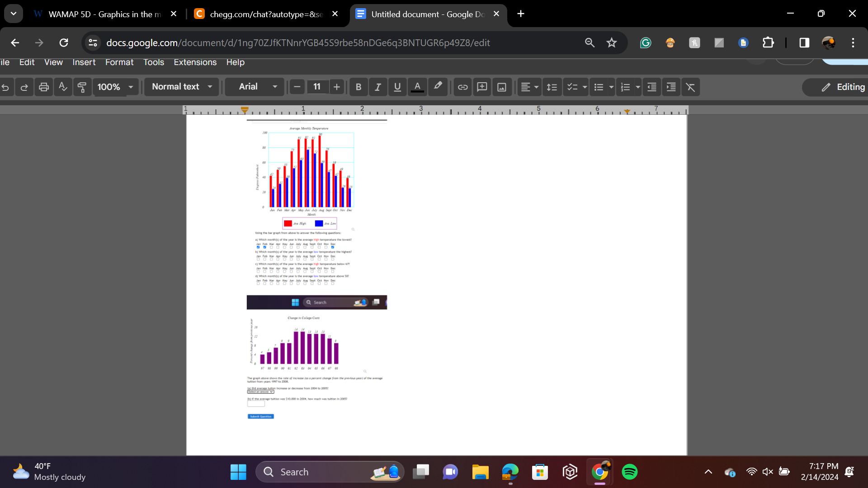Viewport: 868px width, 488px height.
Task: Open the text color picker
Action: [x=417, y=87]
